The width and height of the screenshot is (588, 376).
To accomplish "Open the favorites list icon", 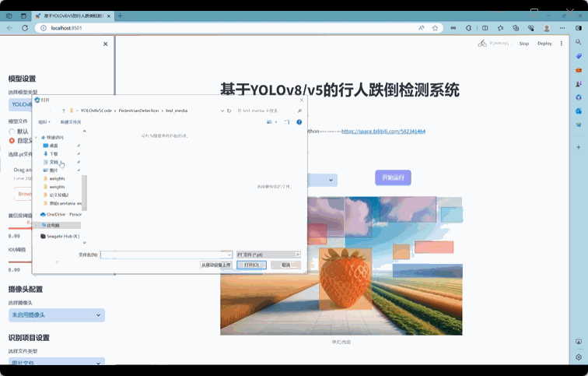I will pyautogui.click(x=500, y=28).
